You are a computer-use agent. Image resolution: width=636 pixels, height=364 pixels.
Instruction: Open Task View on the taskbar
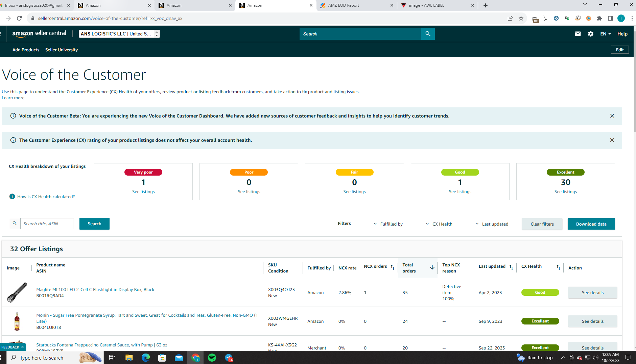[x=112, y=358]
